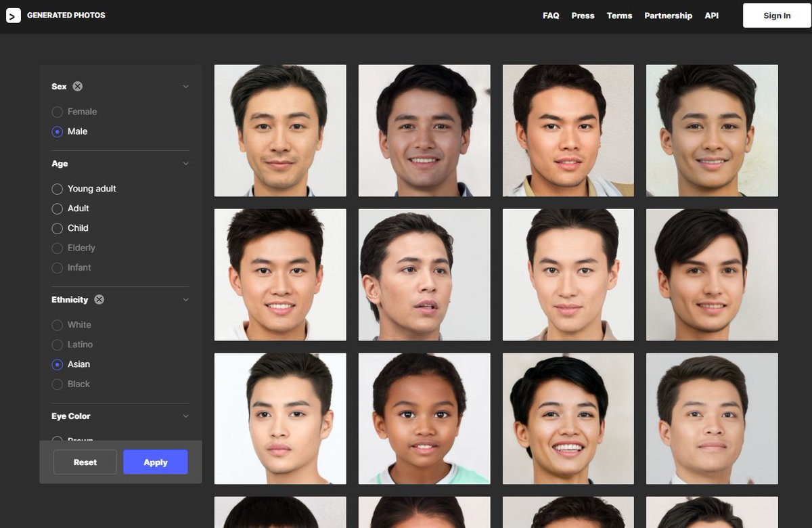This screenshot has width=812, height=528.
Task: Select the Female radio option
Action: click(58, 112)
